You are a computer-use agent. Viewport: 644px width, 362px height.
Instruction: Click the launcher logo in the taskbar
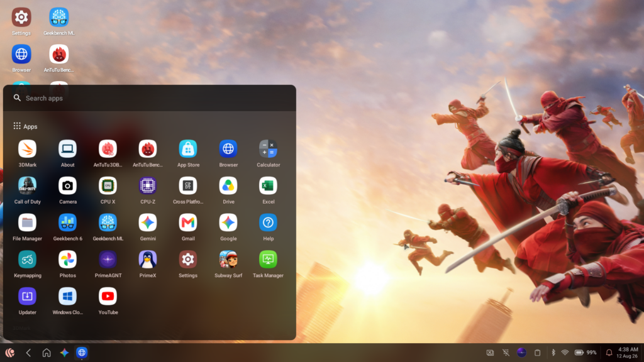(10, 353)
